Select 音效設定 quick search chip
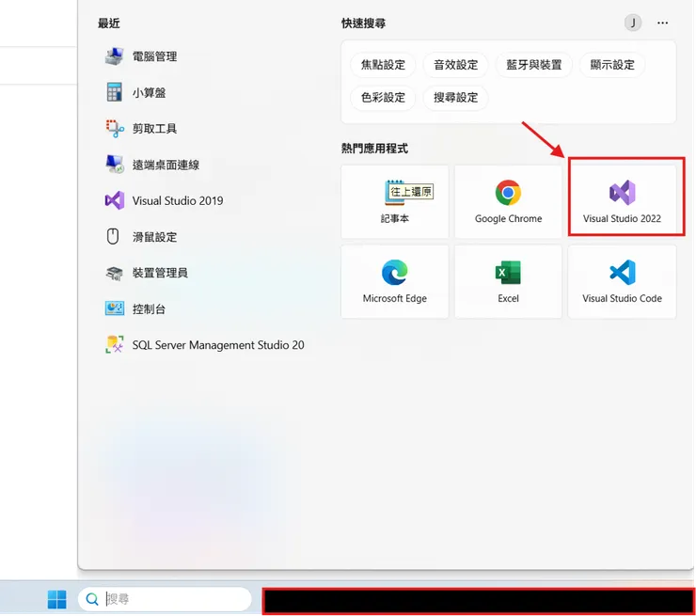This screenshot has width=696, height=616. click(456, 65)
